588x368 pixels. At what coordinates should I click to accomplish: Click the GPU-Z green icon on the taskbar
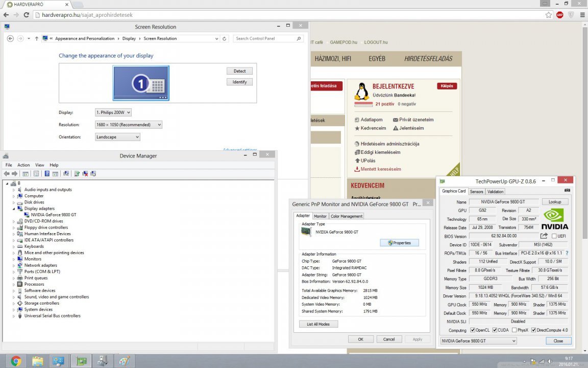[x=81, y=361]
